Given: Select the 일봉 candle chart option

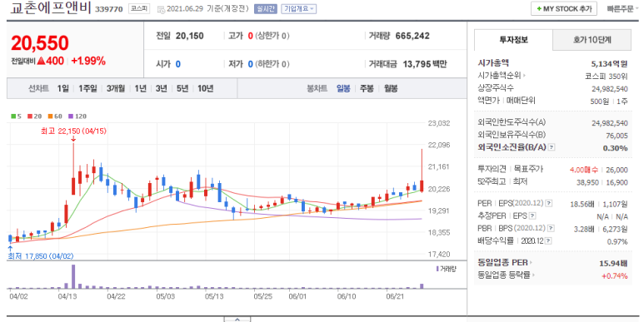Looking at the screenshot, I should tap(343, 88).
